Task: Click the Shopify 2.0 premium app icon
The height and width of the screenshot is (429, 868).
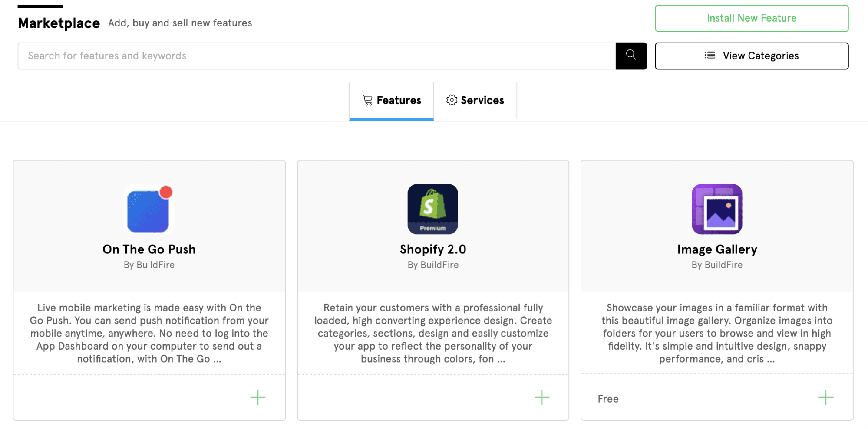Action: coord(432,209)
